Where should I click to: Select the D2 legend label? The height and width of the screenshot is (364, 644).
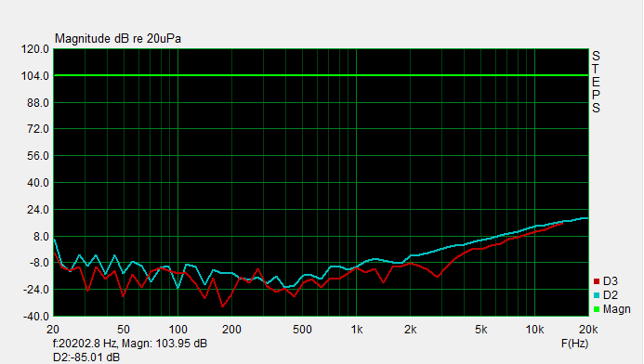[x=611, y=295]
